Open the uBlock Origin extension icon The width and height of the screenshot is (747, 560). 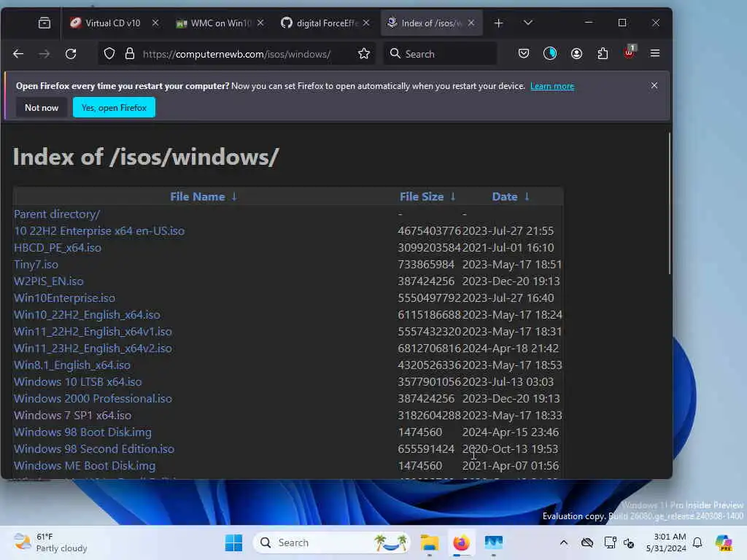pos(630,52)
